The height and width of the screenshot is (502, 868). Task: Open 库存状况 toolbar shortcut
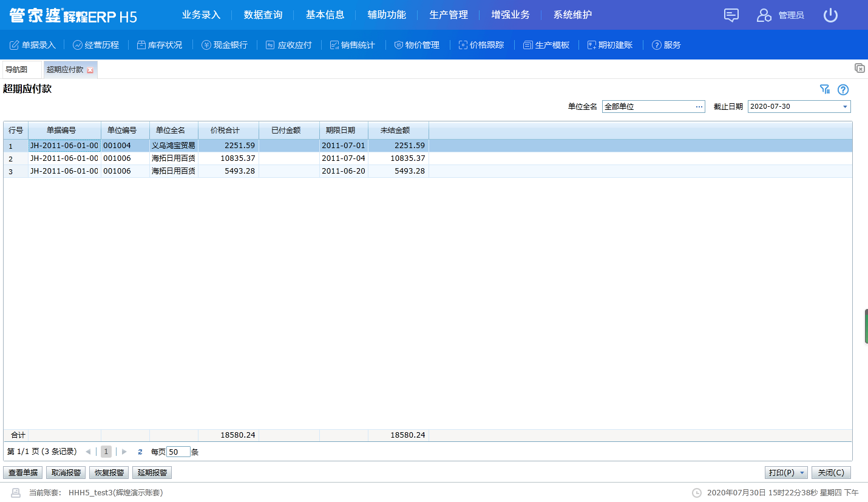159,45
